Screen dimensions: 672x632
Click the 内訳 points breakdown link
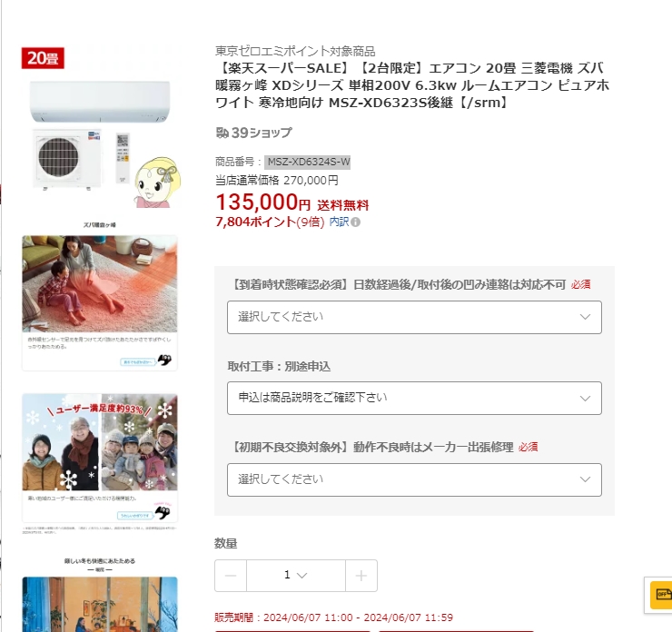pyautogui.click(x=339, y=222)
